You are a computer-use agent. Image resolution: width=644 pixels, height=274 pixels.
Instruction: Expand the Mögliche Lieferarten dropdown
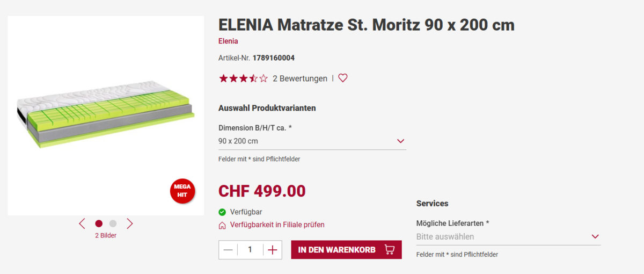click(508, 236)
